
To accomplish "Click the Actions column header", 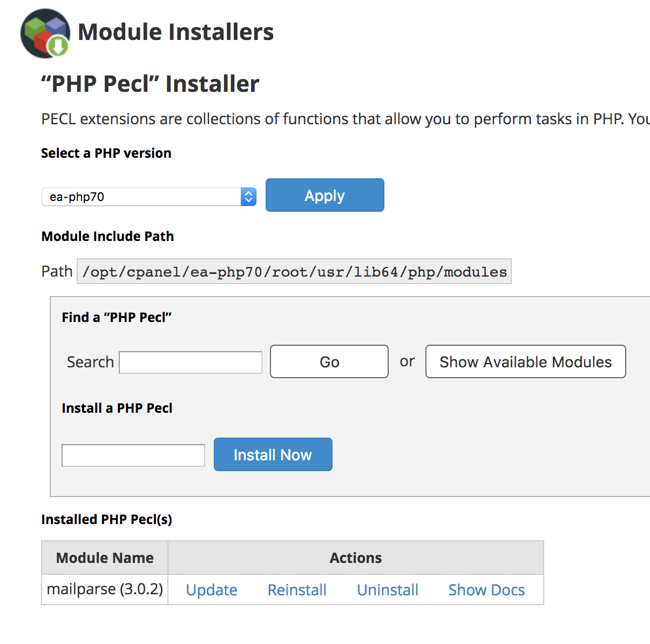I will [x=356, y=558].
